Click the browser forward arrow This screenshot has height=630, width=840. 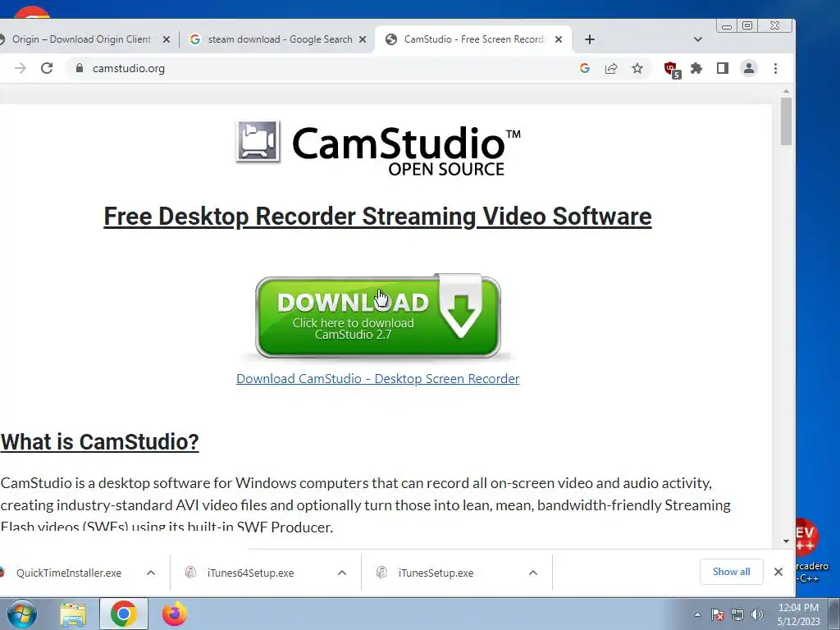pyautogui.click(x=21, y=68)
